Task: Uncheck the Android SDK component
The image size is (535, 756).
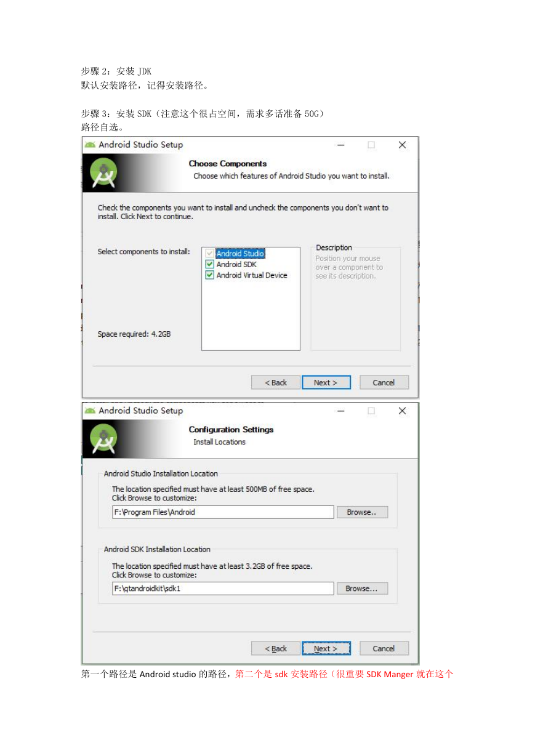Action: click(210, 264)
